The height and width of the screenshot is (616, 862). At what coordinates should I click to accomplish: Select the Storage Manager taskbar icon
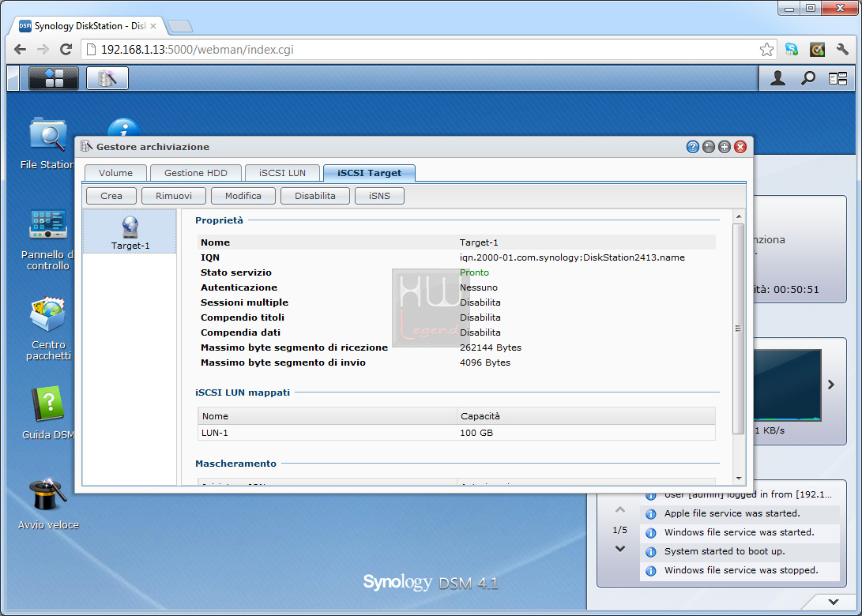pyautogui.click(x=107, y=78)
